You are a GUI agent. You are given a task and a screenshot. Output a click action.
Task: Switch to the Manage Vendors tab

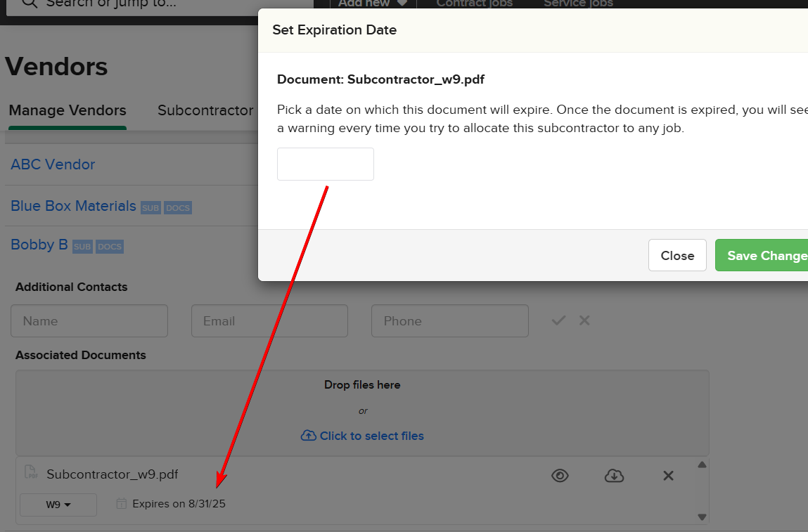click(x=68, y=110)
